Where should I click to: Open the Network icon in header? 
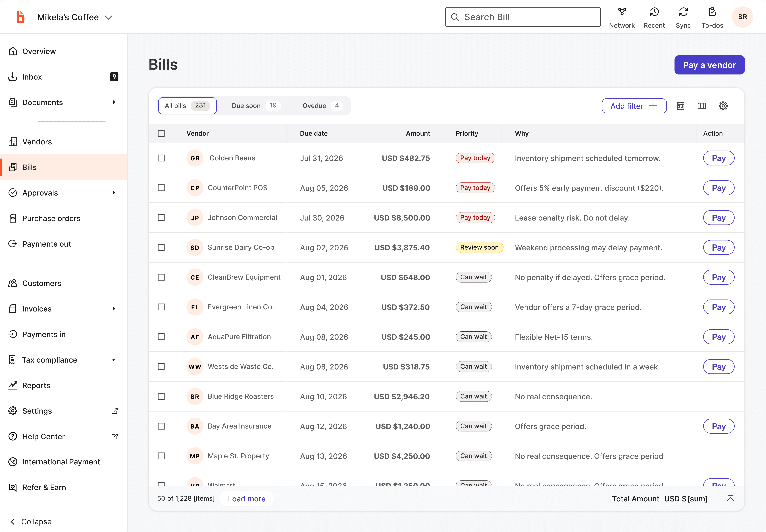(x=622, y=12)
